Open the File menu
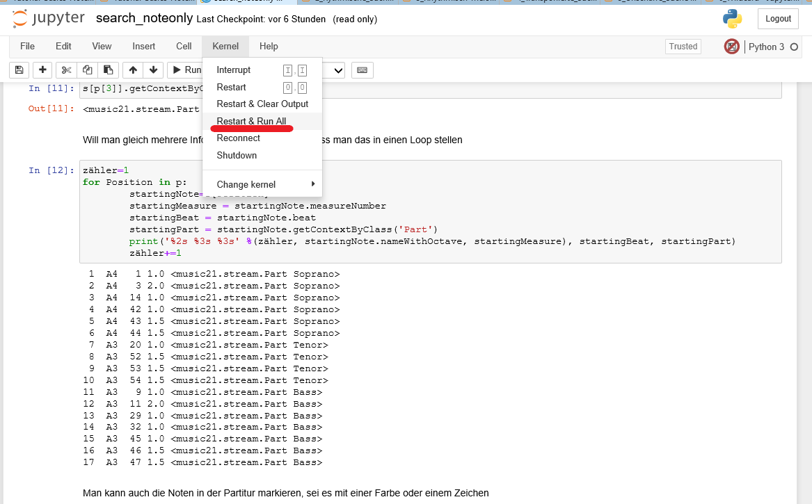 point(27,46)
